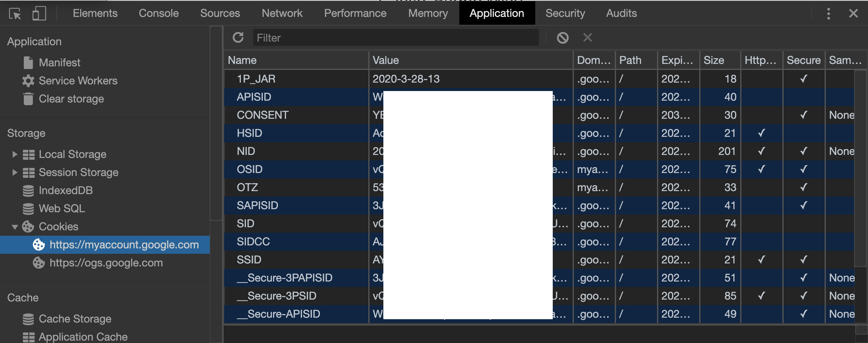Click the inspect element picker icon

coord(15,14)
